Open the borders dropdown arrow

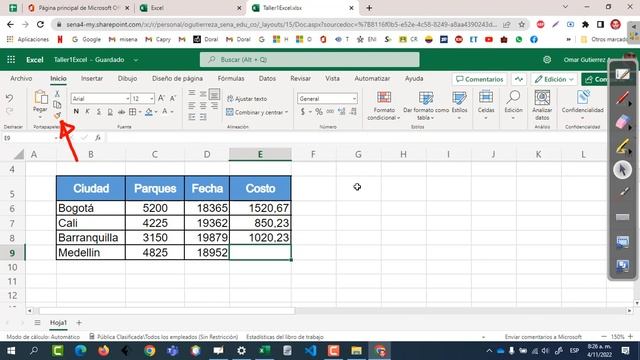click(140, 111)
